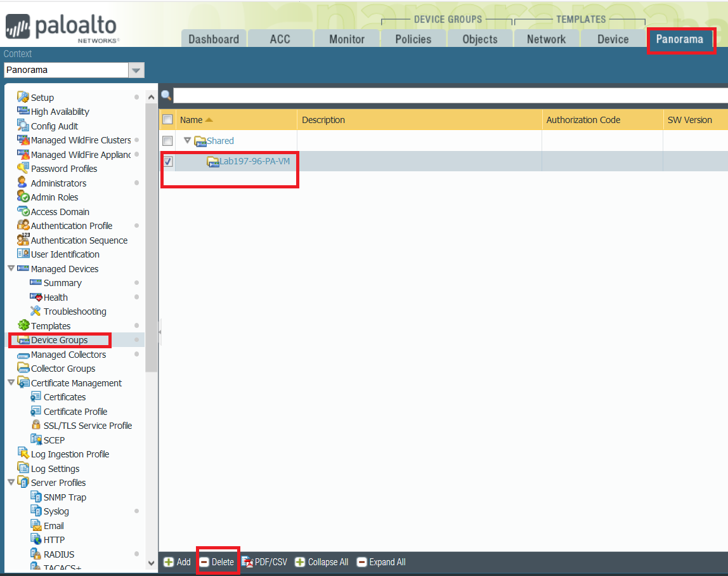Open SCEP icon in sidebar

pyautogui.click(x=36, y=440)
